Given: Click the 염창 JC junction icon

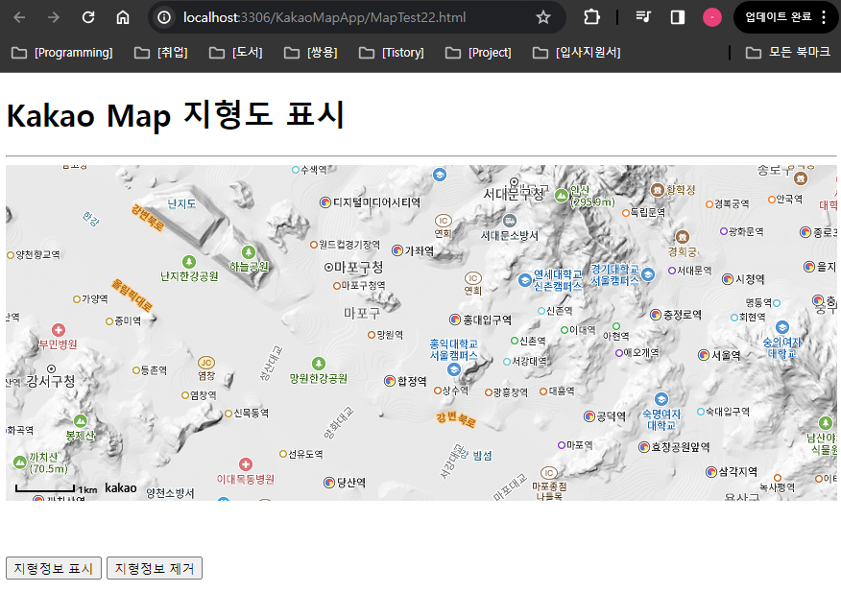Looking at the screenshot, I should 206,363.
